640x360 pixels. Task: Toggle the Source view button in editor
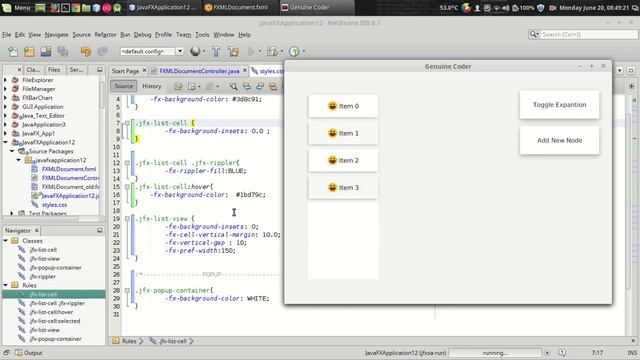tap(124, 86)
